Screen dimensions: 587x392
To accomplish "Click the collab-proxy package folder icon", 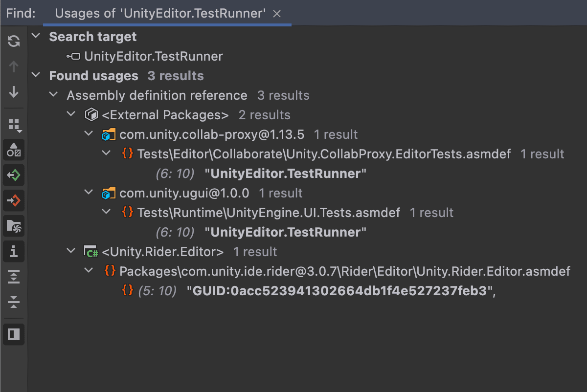I will pos(109,135).
